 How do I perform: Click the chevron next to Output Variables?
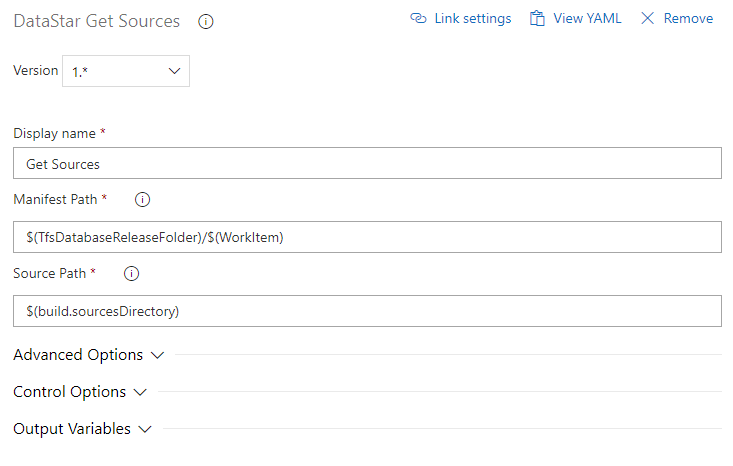pyautogui.click(x=145, y=429)
